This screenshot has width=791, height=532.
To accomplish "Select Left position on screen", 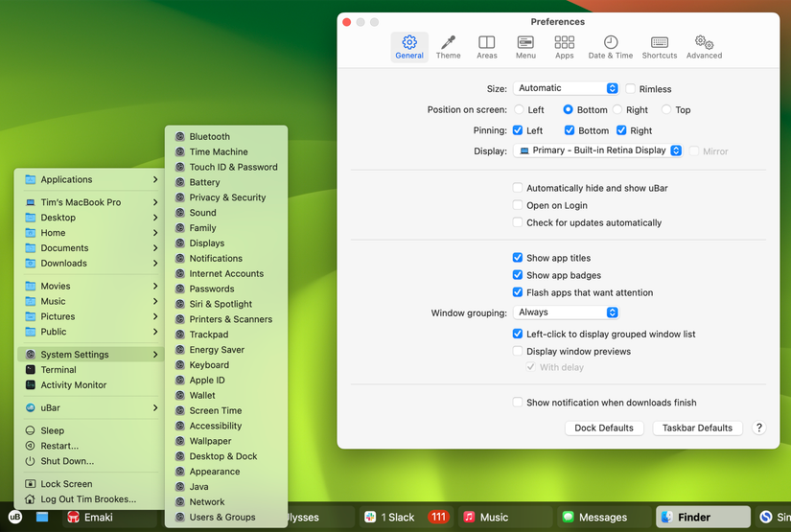I will click(x=519, y=109).
